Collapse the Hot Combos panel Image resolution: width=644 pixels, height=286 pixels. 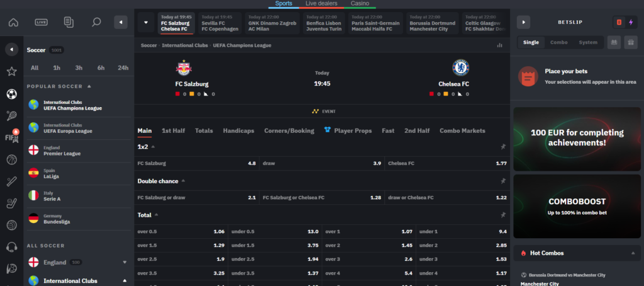click(633, 253)
